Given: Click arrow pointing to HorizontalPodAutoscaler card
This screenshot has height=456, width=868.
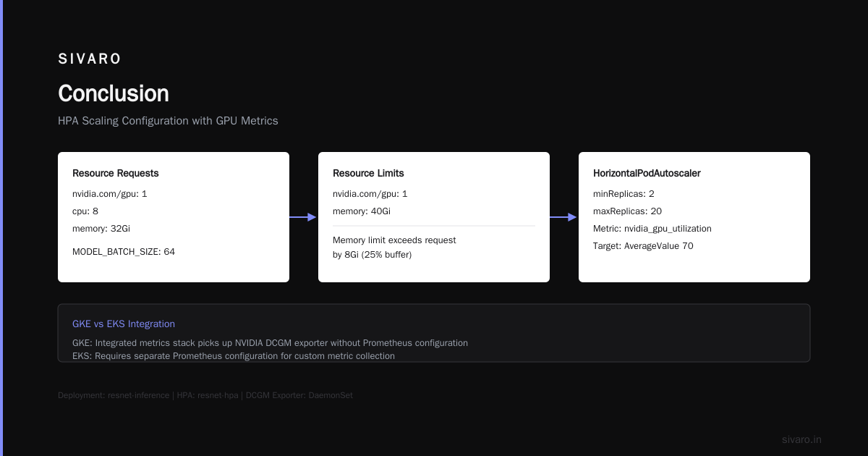Looking at the screenshot, I should click(x=563, y=217).
